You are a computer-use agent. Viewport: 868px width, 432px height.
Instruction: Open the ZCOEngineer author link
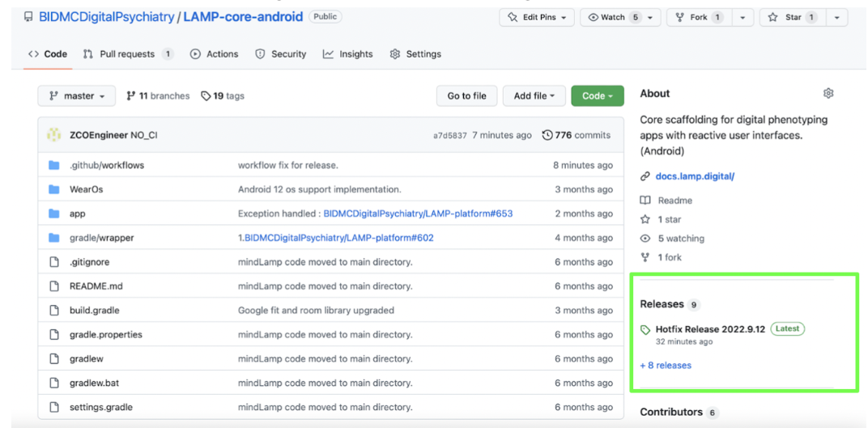click(99, 135)
